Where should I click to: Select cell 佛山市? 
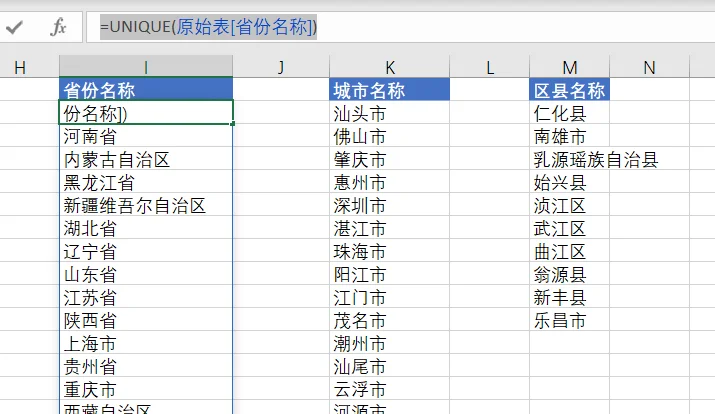tap(389, 135)
